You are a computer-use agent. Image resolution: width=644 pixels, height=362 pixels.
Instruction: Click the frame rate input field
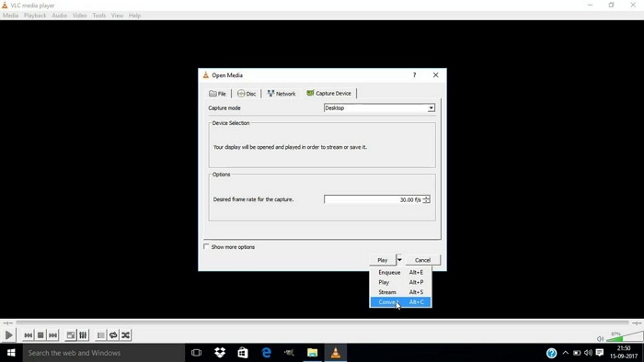[373, 199]
